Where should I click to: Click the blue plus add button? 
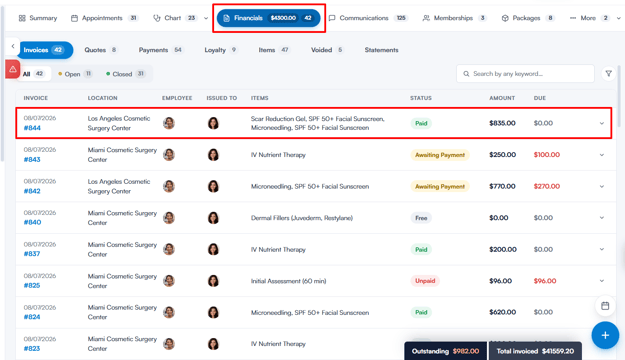(x=605, y=335)
